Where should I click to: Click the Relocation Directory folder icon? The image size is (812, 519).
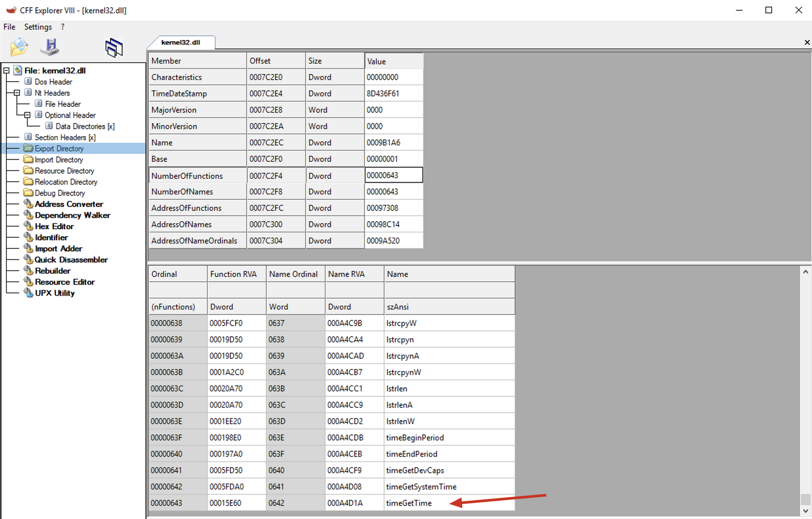click(28, 181)
